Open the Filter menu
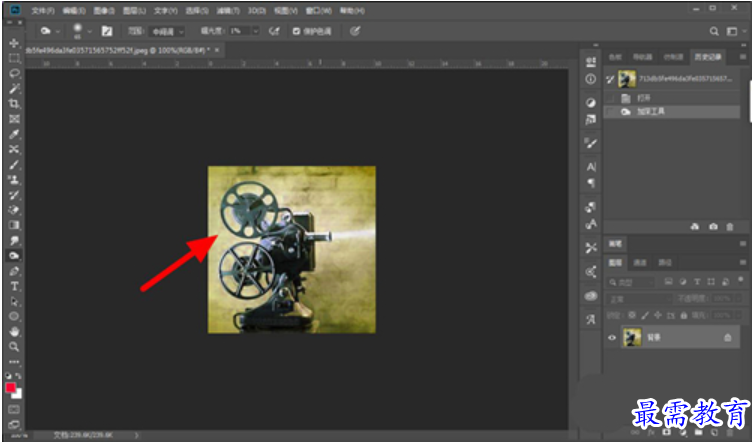Viewport: 756px width, 445px height. [228, 11]
